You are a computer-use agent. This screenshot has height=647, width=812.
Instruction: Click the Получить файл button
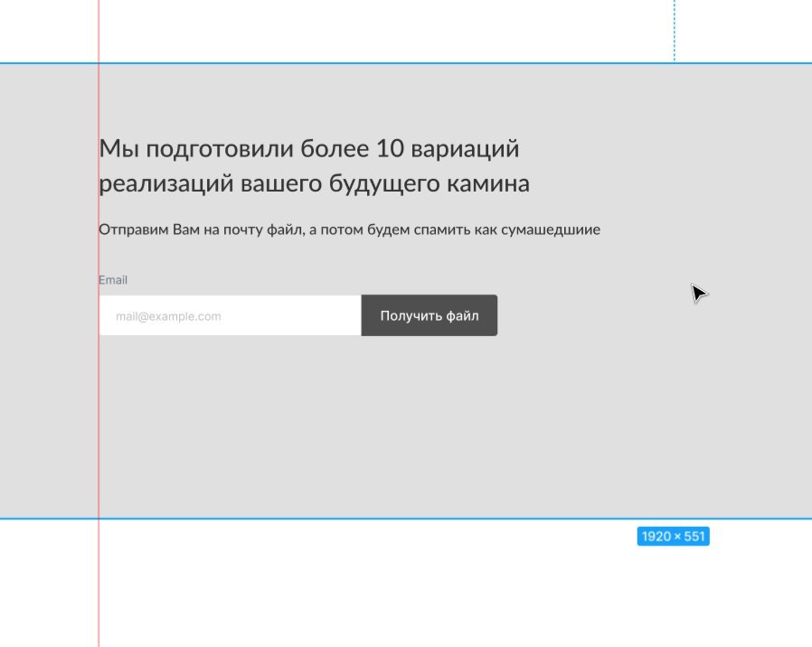430,315
